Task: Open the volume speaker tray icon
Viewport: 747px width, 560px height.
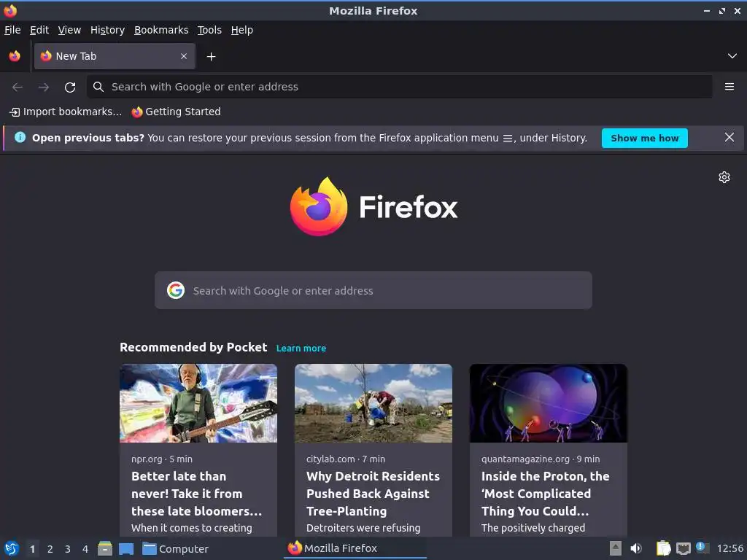Action: point(636,548)
